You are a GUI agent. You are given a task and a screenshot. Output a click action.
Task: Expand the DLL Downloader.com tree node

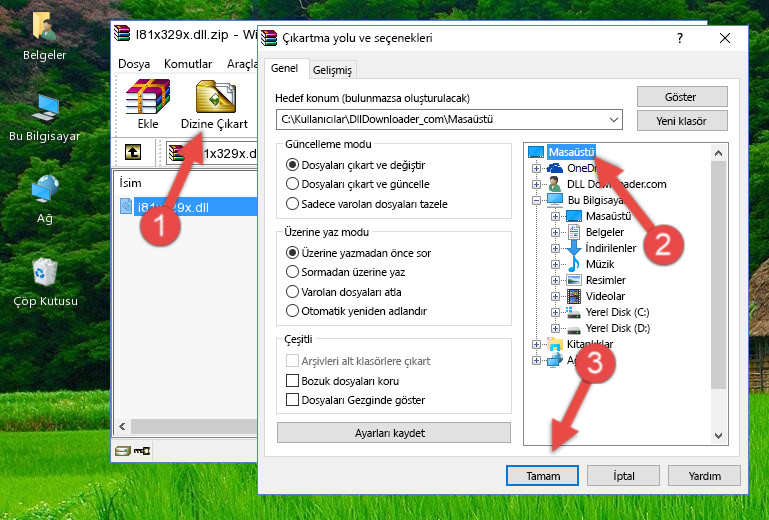tap(537, 184)
